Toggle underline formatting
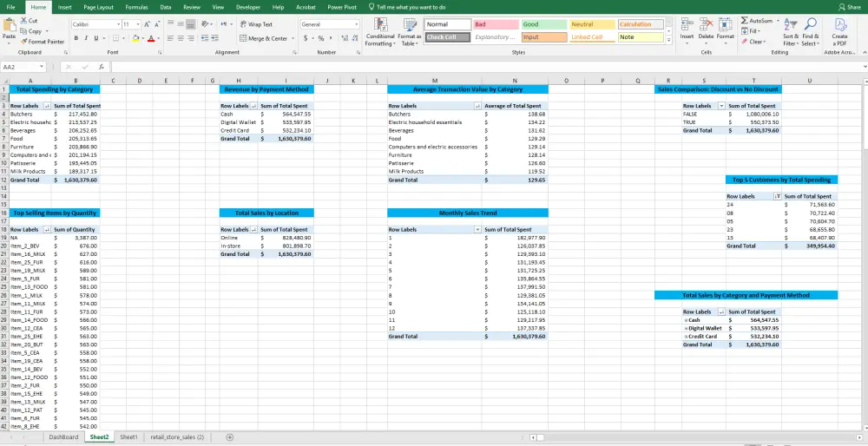868x446 pixels. click(x=95, y=38)
